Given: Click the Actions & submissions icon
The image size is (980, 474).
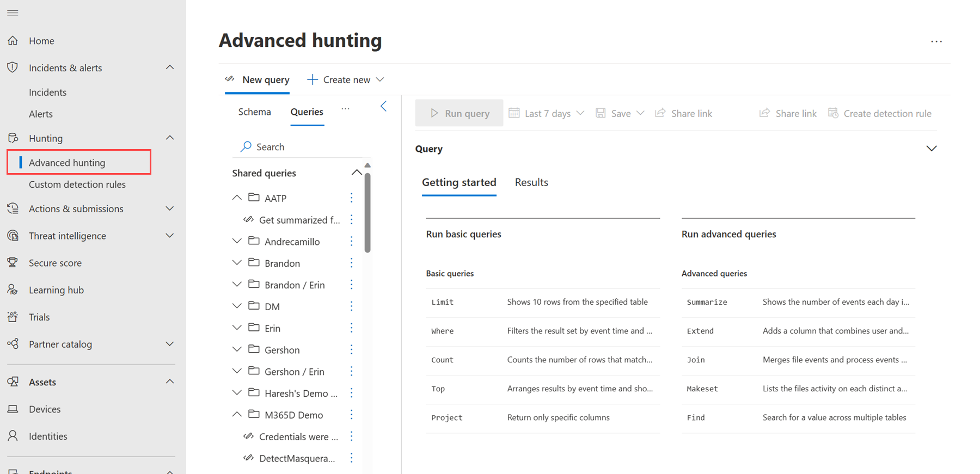Looking at the screenshot, I should point(13,208).
